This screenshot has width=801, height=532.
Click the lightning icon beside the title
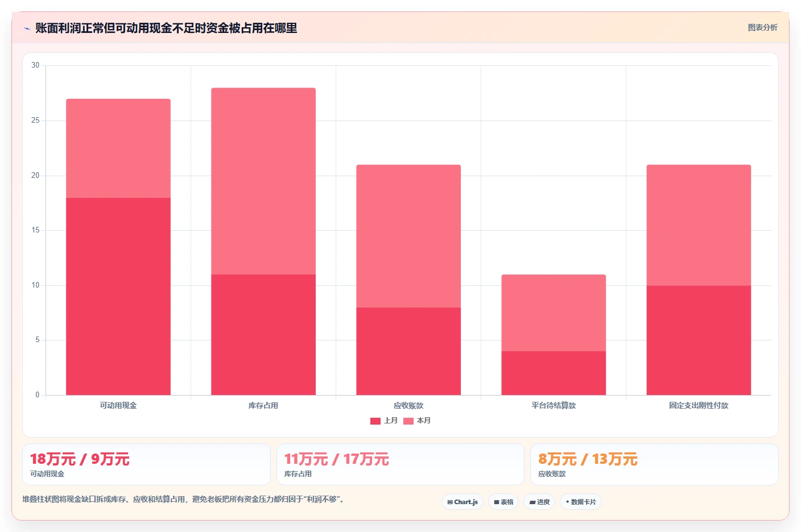[x=27, y=28]
